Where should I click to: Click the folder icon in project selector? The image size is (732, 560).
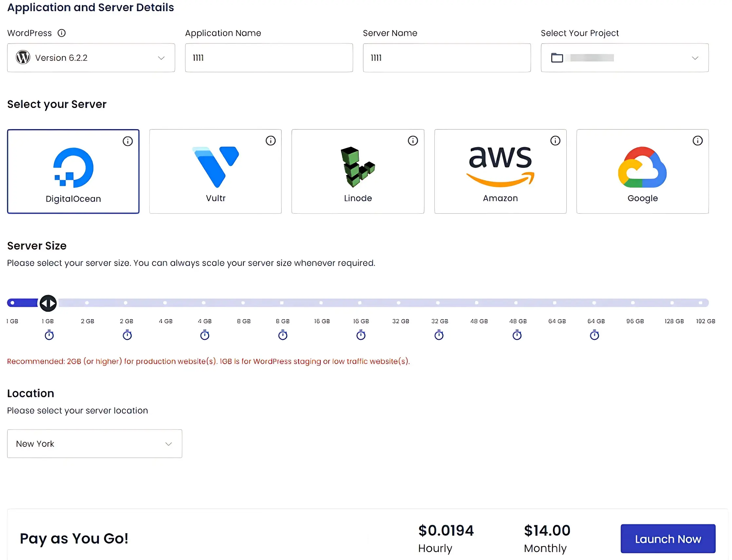(557, 58)
